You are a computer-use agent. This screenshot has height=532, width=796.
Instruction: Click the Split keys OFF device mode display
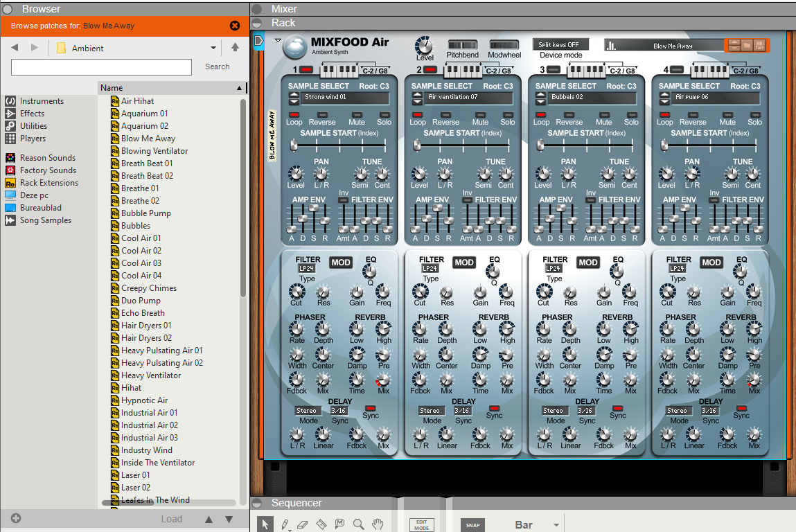coord(560,44)
